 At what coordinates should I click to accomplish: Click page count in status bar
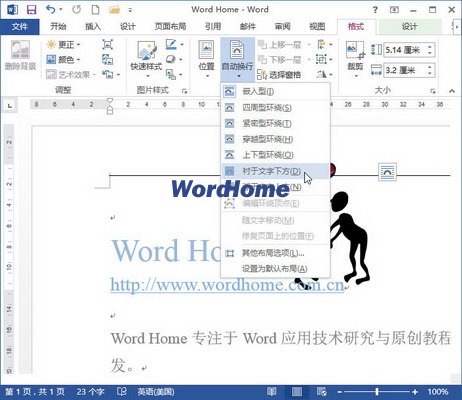(x=35, y=392)
